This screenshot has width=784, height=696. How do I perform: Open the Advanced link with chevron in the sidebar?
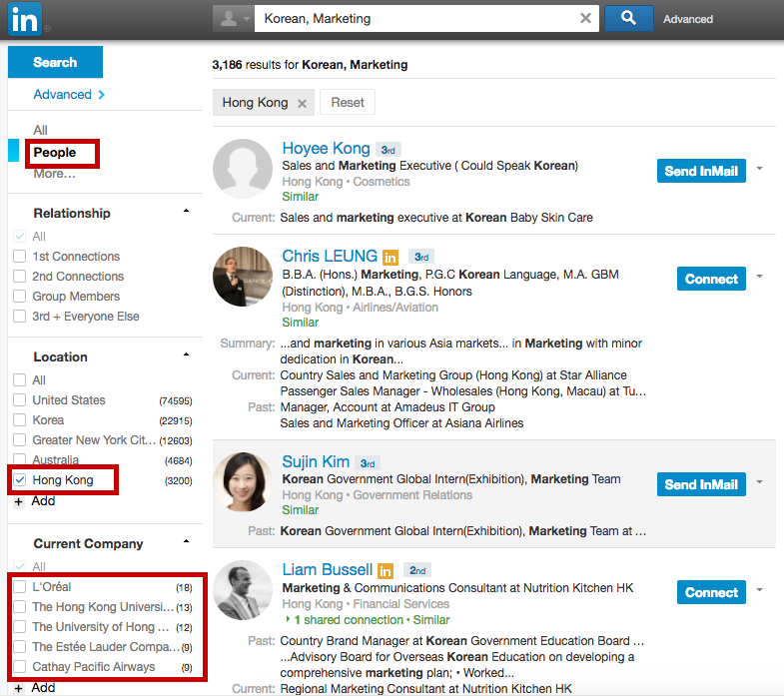69,95
